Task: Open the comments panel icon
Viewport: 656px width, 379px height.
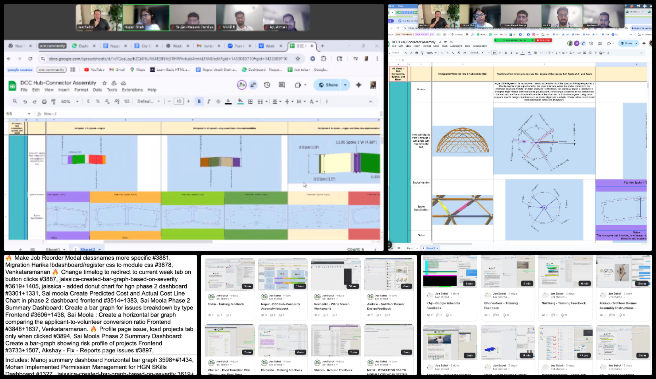Action: [282, 85]
